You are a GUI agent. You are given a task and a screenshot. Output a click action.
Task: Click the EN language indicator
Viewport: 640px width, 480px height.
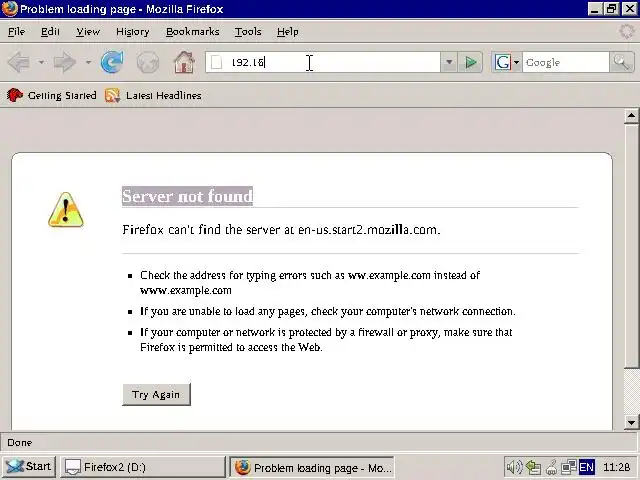tap(587, 467)
